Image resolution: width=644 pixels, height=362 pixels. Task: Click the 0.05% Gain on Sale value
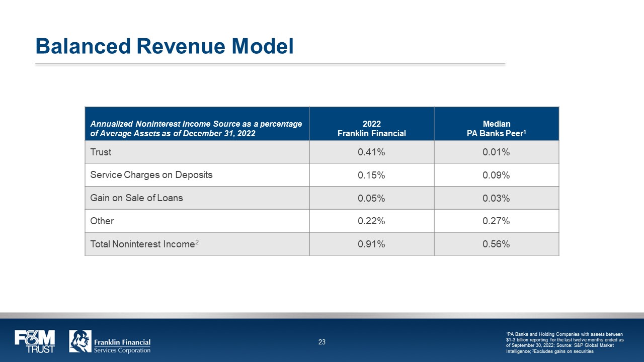pos(372,199)
